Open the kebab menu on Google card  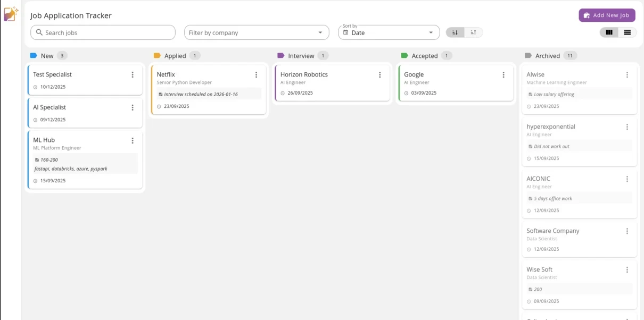pos(503,75)
